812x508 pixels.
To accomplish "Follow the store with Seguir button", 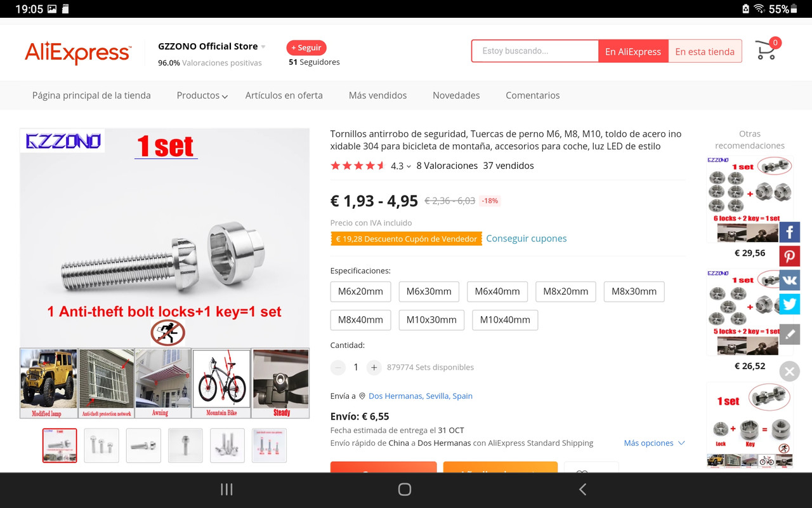I will click(x=306, y=48).
